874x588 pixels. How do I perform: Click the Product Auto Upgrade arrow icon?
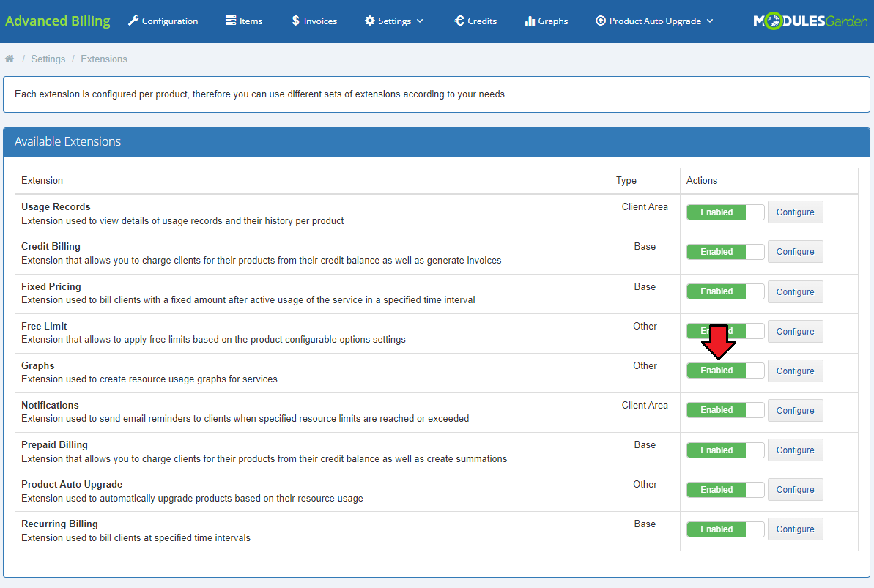pos(600,21)
